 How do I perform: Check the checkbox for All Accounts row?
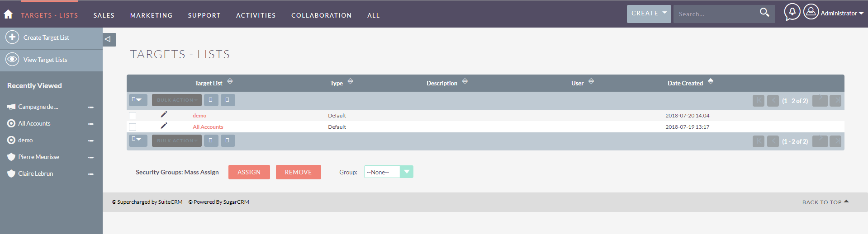click(x=133, y=127)
